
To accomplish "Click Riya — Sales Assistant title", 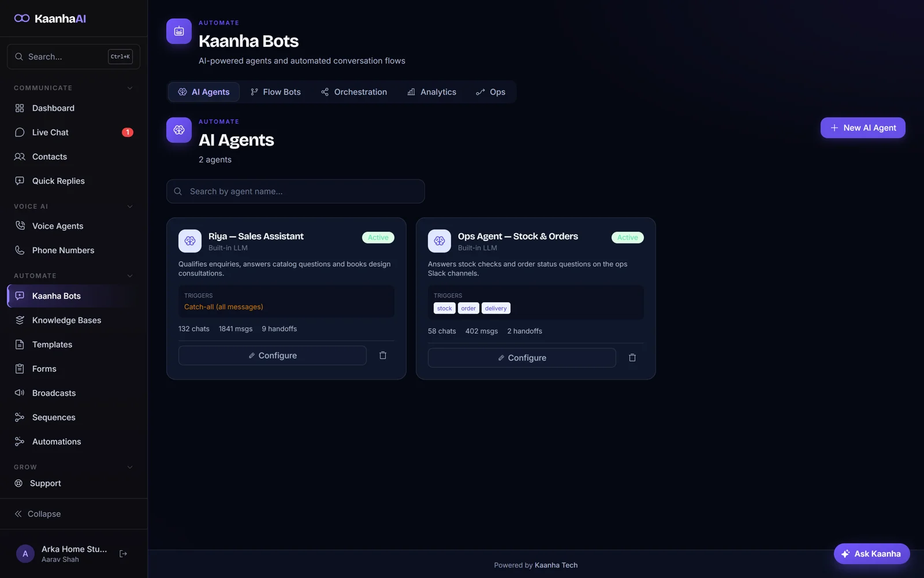I will (x=256, y=236).
